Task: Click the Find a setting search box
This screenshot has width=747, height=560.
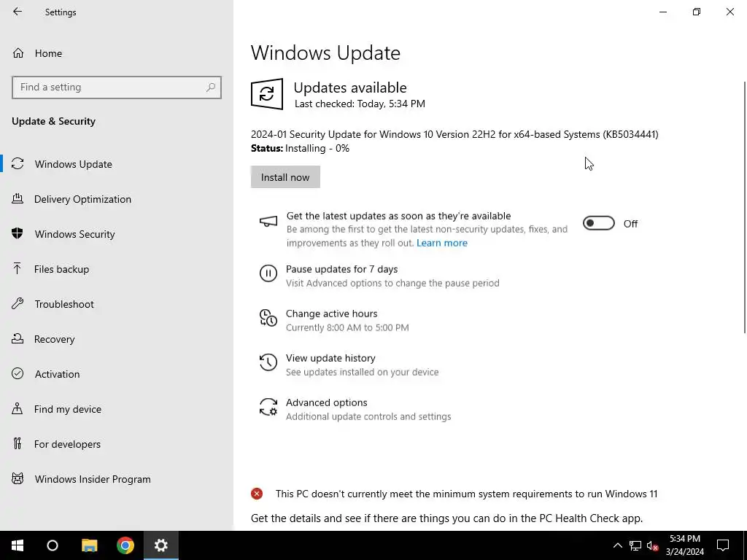Action: click(117, 87)
